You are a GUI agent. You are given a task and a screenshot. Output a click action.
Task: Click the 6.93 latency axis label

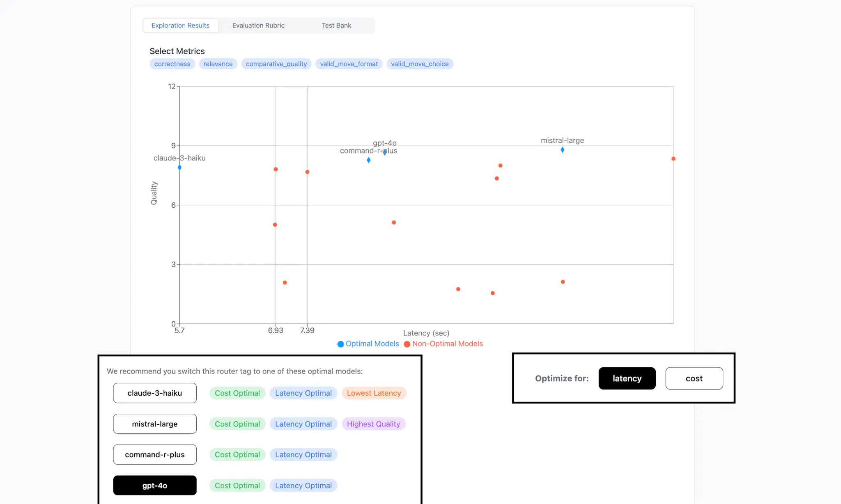pyautogui.click(x=276, y=330)
